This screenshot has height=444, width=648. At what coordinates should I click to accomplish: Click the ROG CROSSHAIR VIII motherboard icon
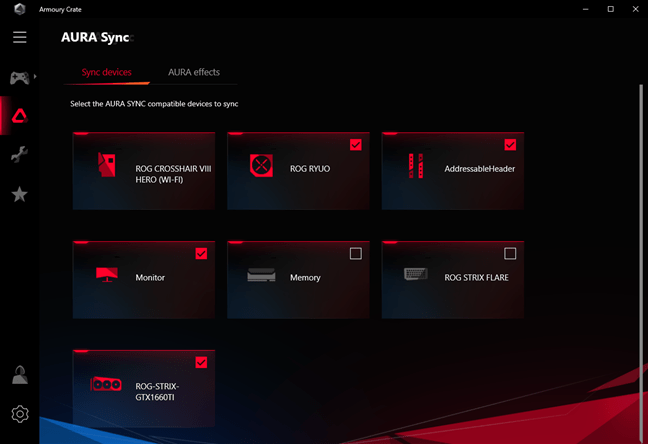click(107, 165)
